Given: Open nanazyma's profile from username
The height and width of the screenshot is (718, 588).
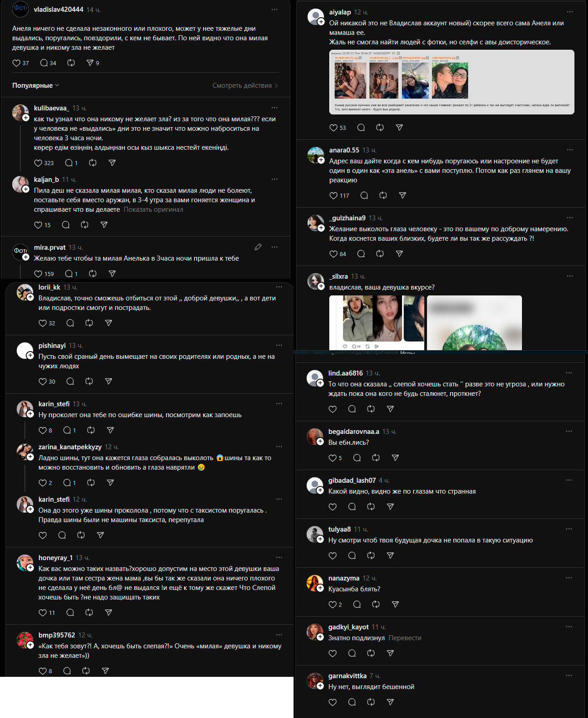Looking at the screenshot, I should tap(344, 578).
